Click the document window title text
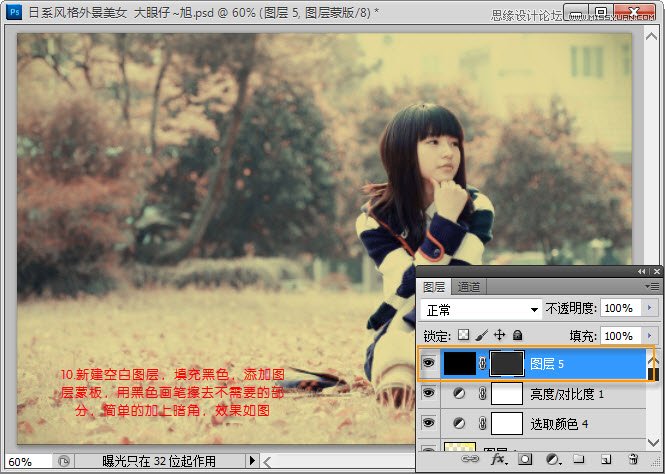This screenshot has width=665, height=474. (203, 12)
